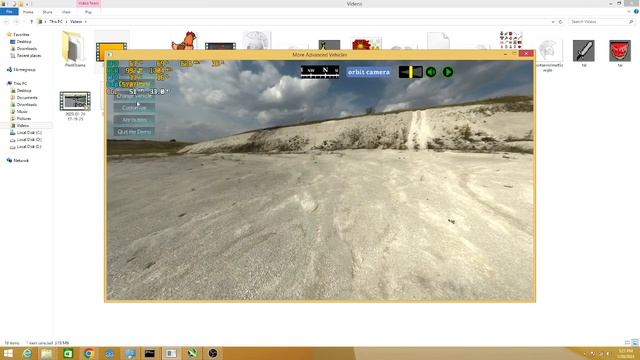Select the rooster image file
The image size is (640, 360).
tap(184, 41)
